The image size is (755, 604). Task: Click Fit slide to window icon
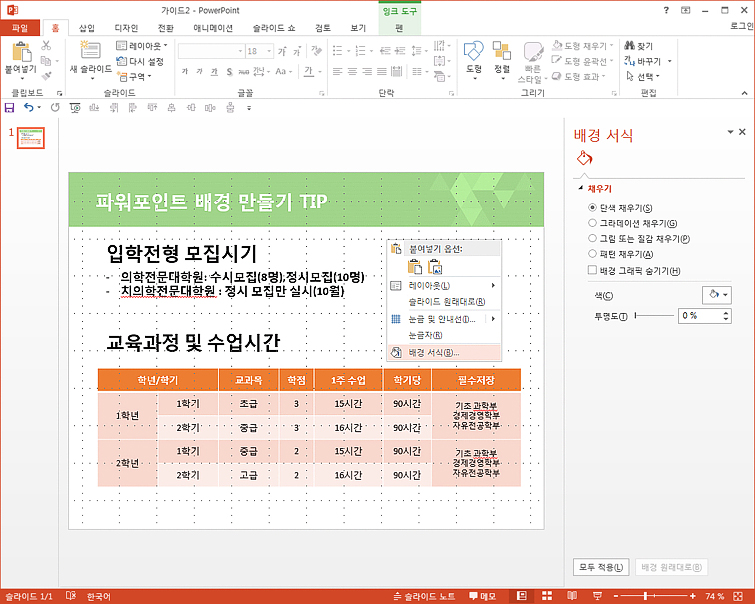(738, 596)
